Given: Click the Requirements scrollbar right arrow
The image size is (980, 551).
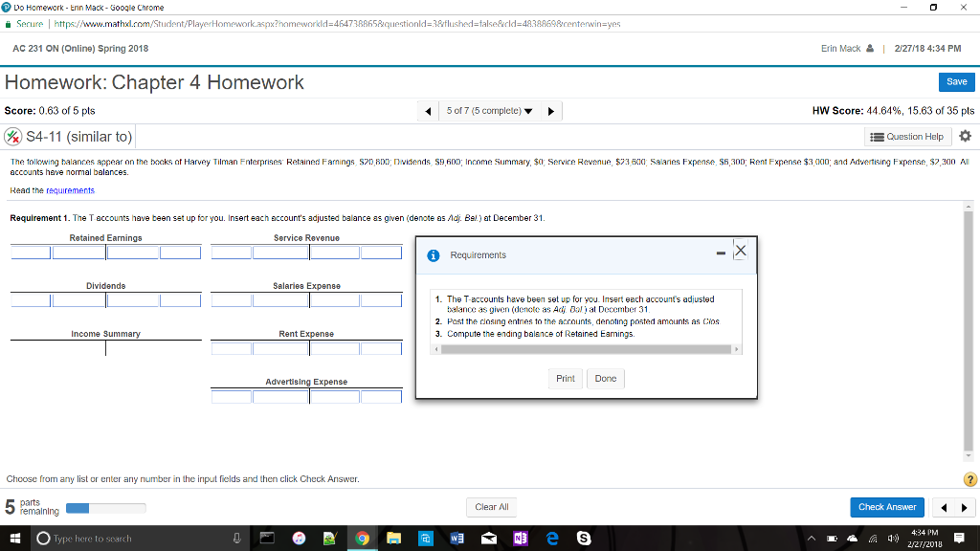Looking at the screenshot, I should click(x=736, y=349).
